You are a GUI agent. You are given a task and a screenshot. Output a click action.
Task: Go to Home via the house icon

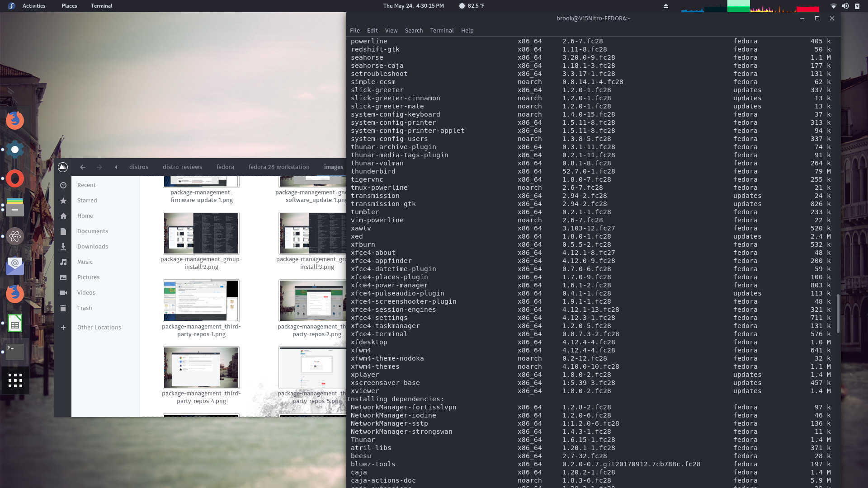pyautogui.click(x=63, y=216)
